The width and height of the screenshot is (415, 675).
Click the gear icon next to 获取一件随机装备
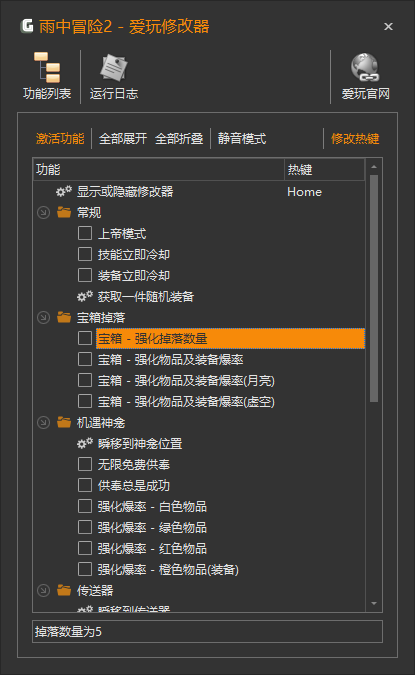(85, 296)
